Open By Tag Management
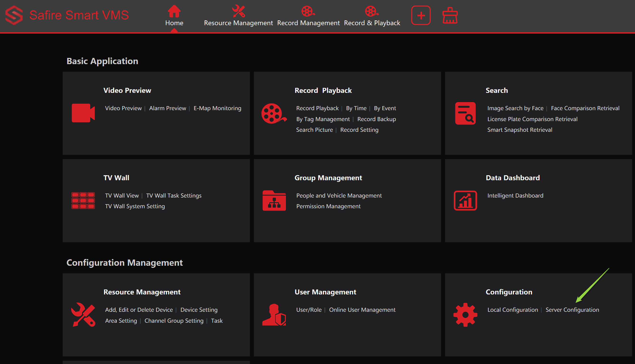 323,119
